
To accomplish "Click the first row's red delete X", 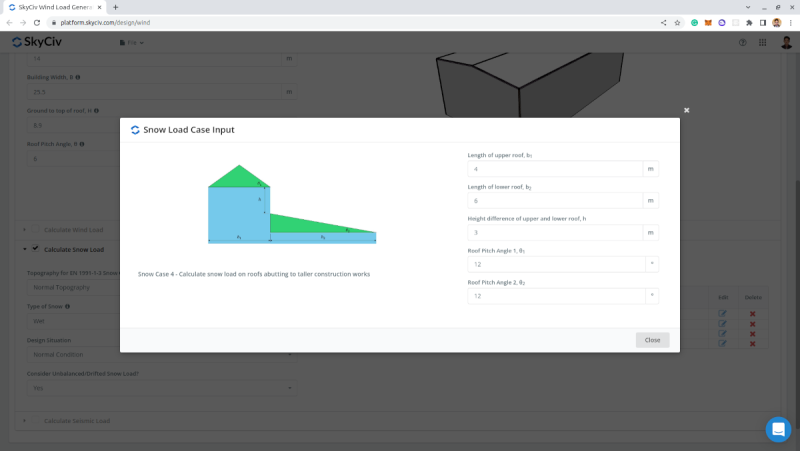I will 753,314.
